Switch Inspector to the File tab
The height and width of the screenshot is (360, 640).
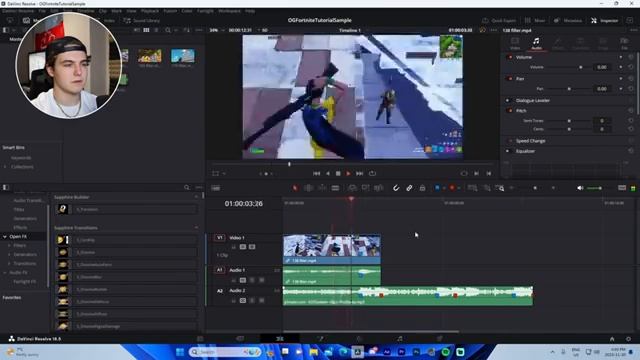point(624,44)
